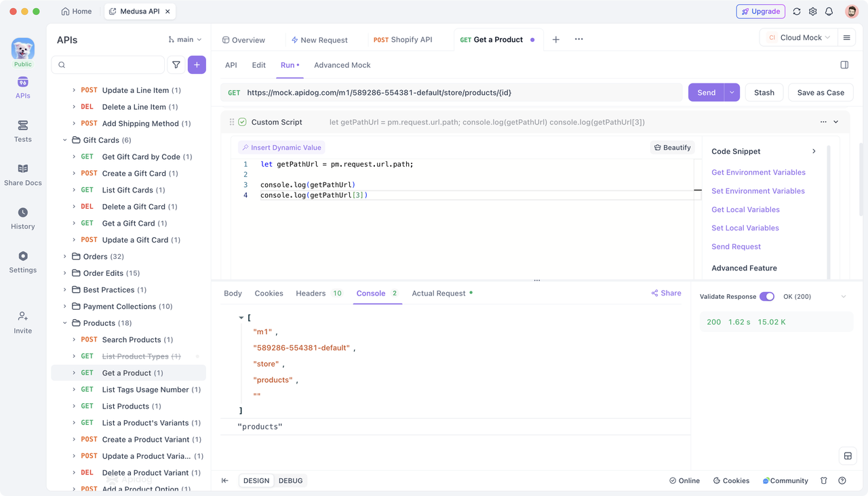868x496 pixels.
Task: Click the request URL field
Action: (452, 92)
